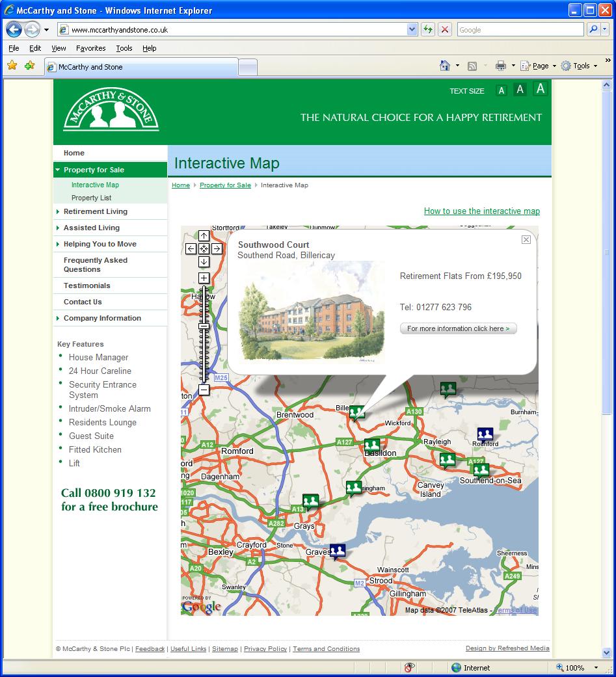Open the Contact Us page
Image resolution: width=616 pixels, height=677 pixels.
point(83,302)
